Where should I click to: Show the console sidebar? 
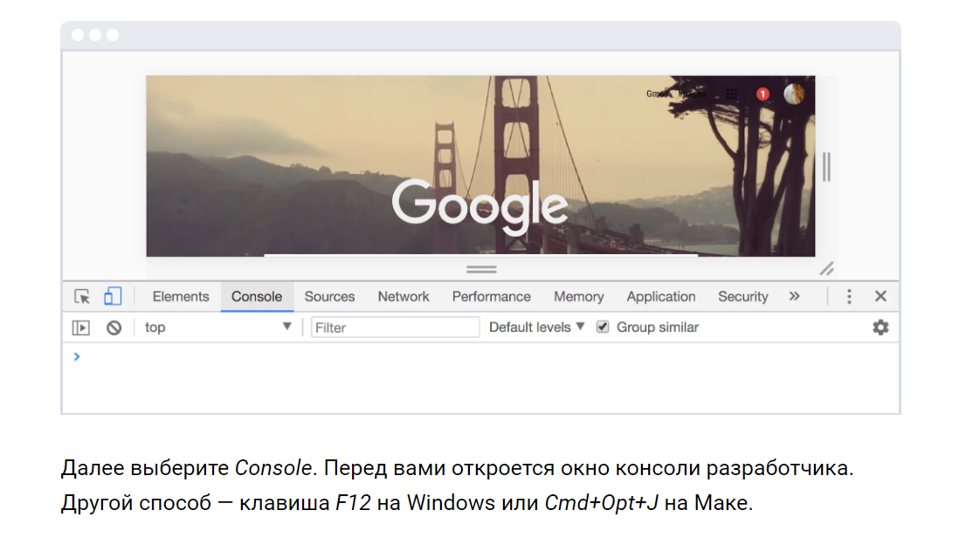pyautogui.click(x=81, y=328)
